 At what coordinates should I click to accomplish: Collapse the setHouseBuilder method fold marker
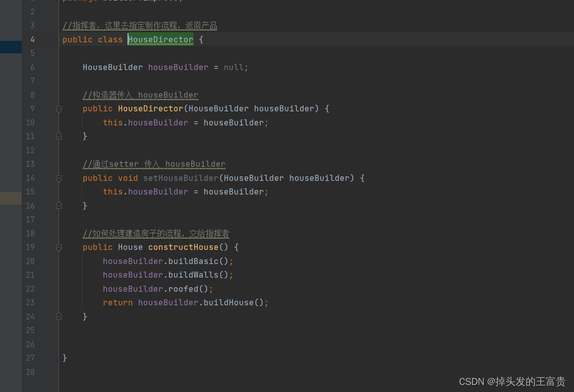[58, 178]
